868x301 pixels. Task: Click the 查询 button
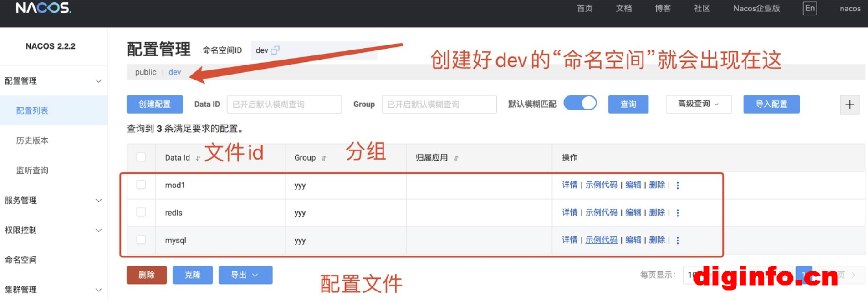(x=628, y=104)
